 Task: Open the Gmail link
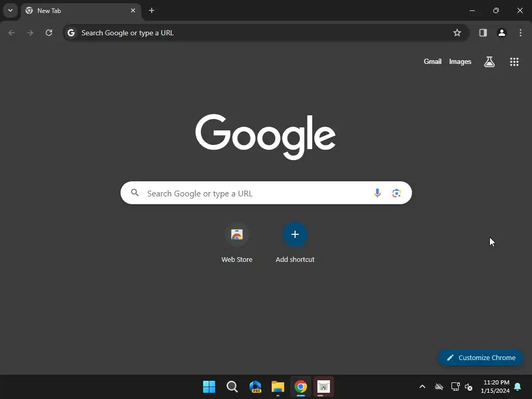tap(433, 61)
